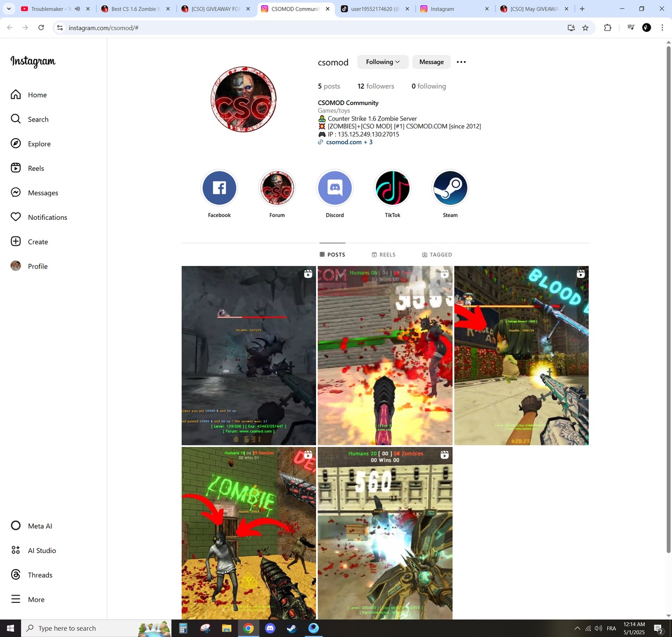
Task: Open the csomod.com profile link
Action: pos(344,142)
